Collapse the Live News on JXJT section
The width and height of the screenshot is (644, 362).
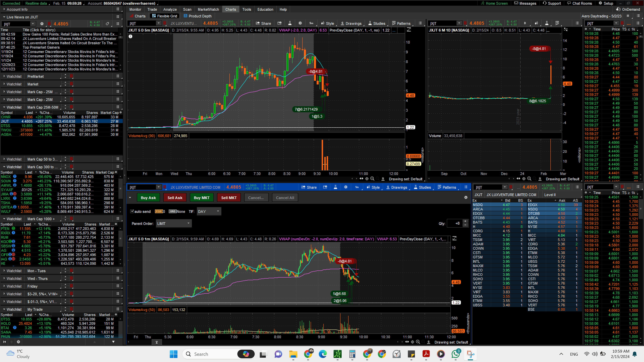coord(4,17)
